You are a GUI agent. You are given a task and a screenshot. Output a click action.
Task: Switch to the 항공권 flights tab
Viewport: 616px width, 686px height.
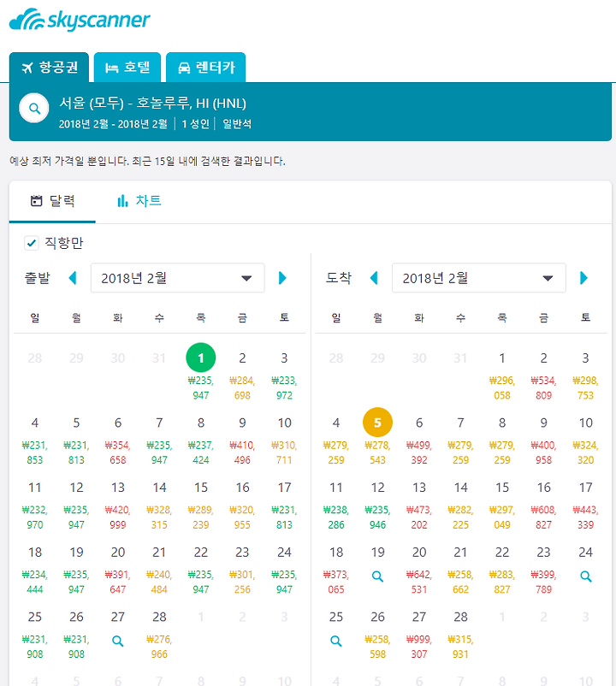tap(49, 68)
